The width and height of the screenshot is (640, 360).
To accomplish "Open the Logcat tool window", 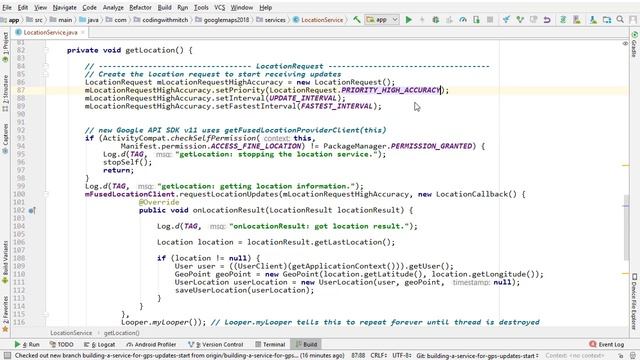I will (100, 344).
